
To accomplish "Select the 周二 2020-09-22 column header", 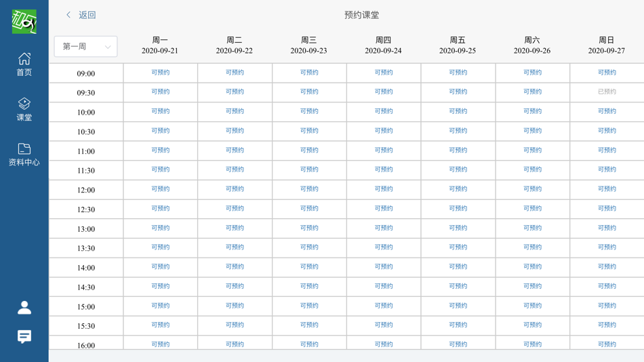I will coord(234,45).
